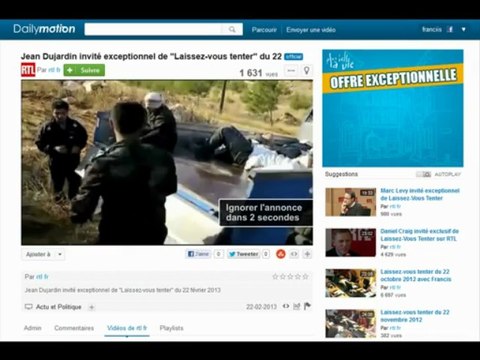Click the embed code icon beside share icons
This screenshot has width=480, height=360.
(x=294, y=254)
